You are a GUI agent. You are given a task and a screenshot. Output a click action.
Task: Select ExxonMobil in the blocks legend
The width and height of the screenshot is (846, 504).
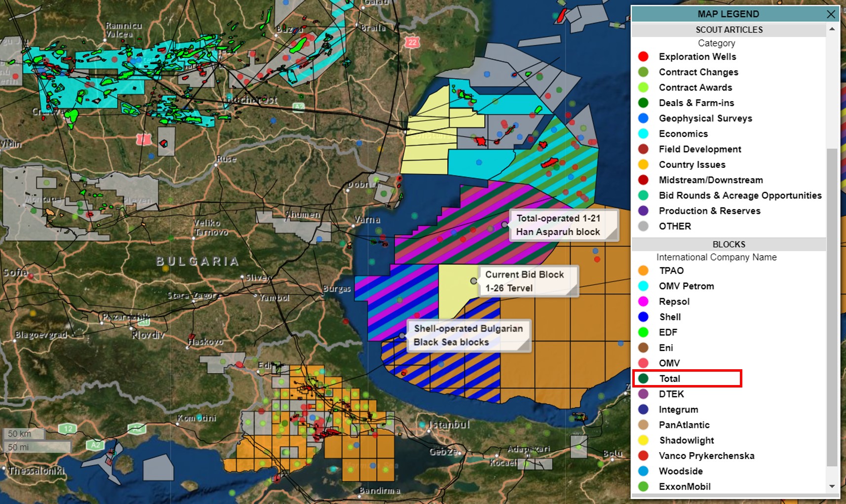pos(685,487)
